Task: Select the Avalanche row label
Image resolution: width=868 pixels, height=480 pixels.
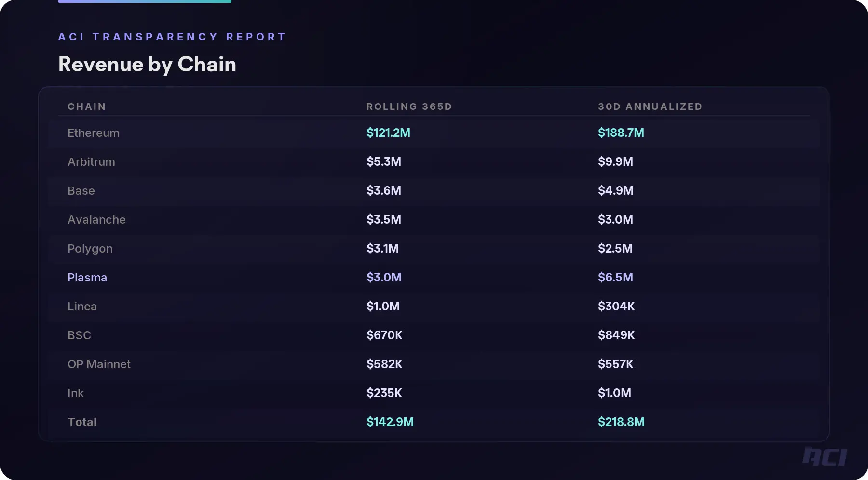Action: (96, 220)
